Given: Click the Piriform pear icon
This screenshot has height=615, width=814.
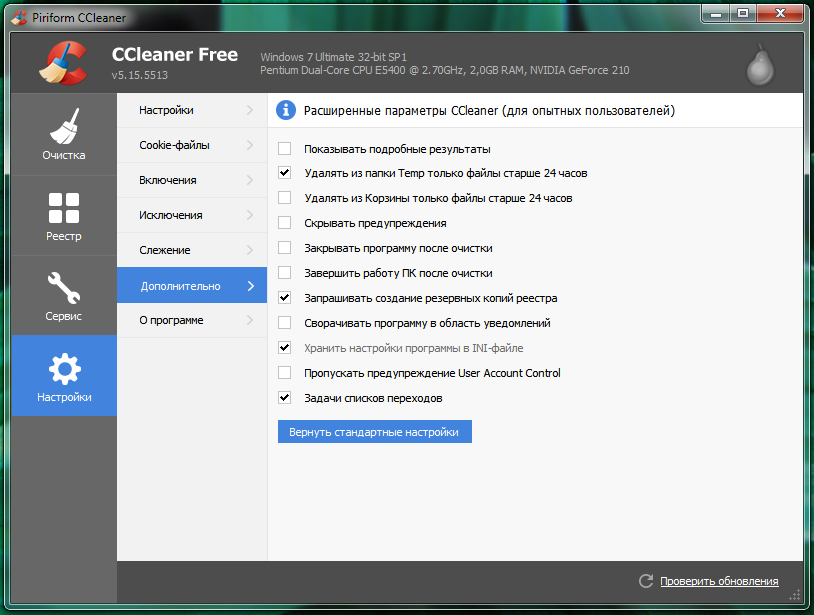Looking at the screenshot, I should (x=760, y=65).
